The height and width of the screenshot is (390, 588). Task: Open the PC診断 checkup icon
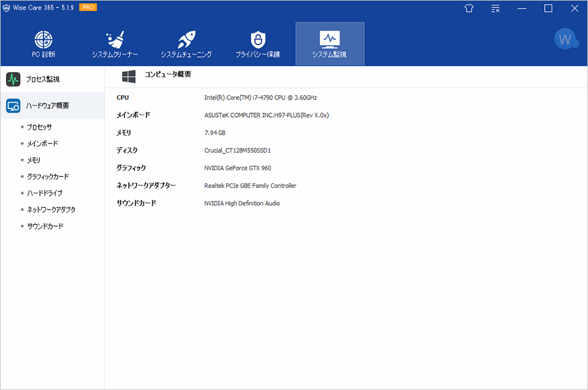[x=44, y=39]
